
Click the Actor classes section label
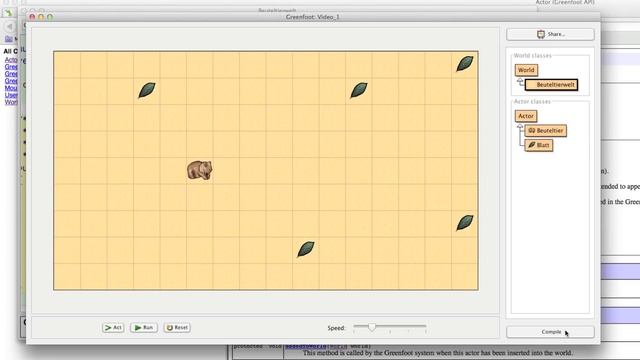pyautogui.click(x=532, y=101)
